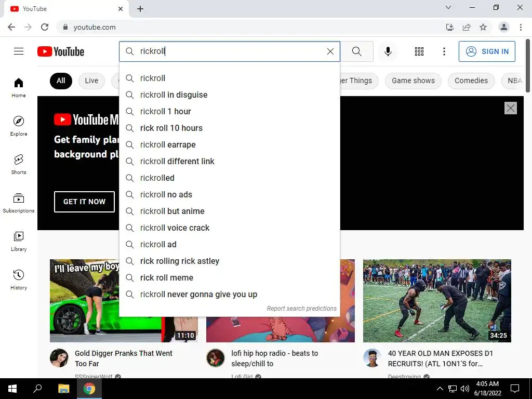
Task: Open 40 YEAR OLD MAN EXPOSES D1 title
Action: tap(440, 358)
